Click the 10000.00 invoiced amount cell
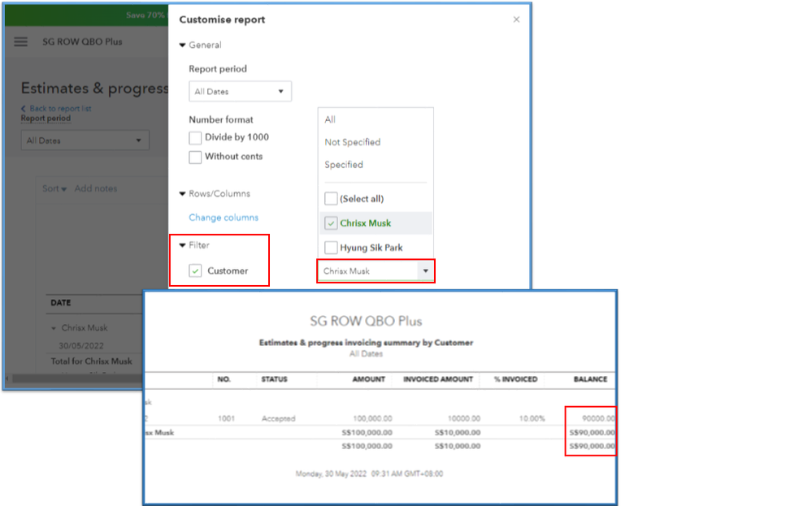 click(464, 418)
